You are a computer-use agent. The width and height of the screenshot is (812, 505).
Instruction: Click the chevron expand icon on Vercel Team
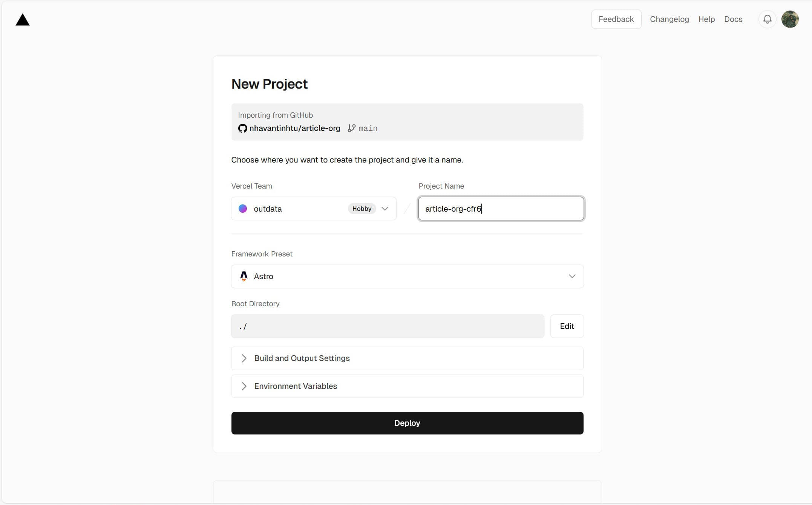[385, 208]
